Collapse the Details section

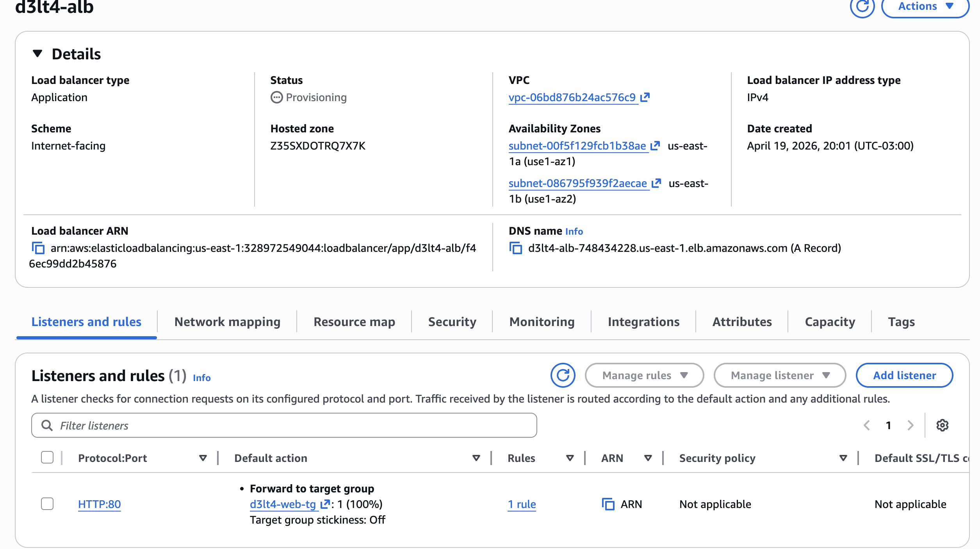(37, 53)
